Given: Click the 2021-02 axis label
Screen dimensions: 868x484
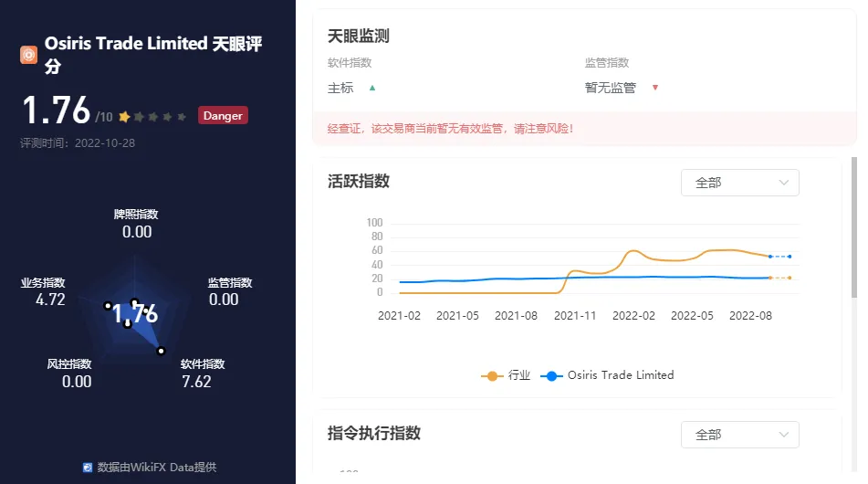Looking at the screenshot, I should pyautogui.click(x=399, y=316).
